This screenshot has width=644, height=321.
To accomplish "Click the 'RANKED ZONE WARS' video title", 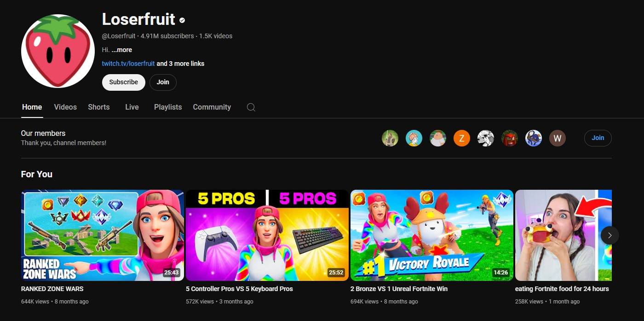I will 52,289.
